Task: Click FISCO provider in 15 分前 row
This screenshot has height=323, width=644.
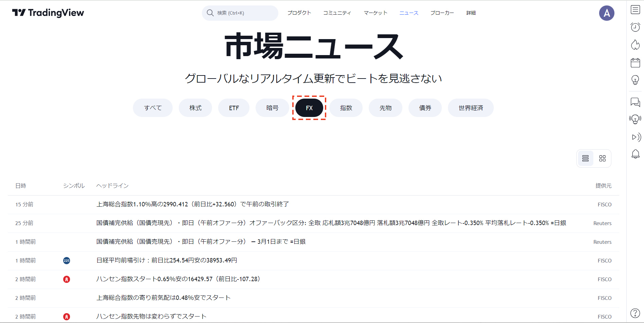Action: tap(605, 205)
